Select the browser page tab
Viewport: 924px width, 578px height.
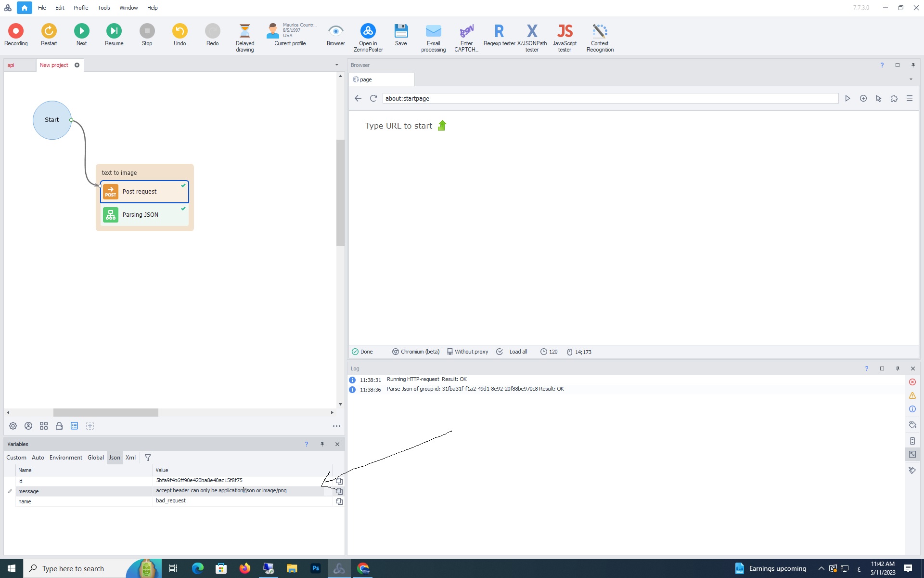click(382, 79)
